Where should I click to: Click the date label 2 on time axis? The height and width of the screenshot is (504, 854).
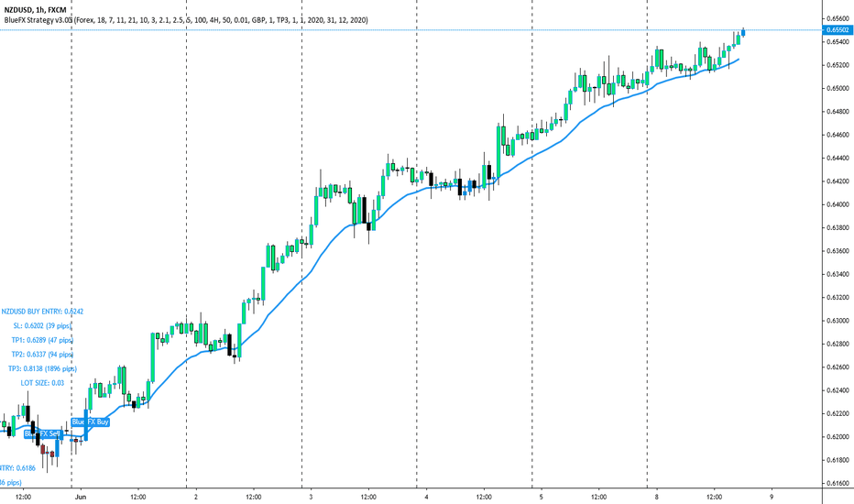(195, 497)
